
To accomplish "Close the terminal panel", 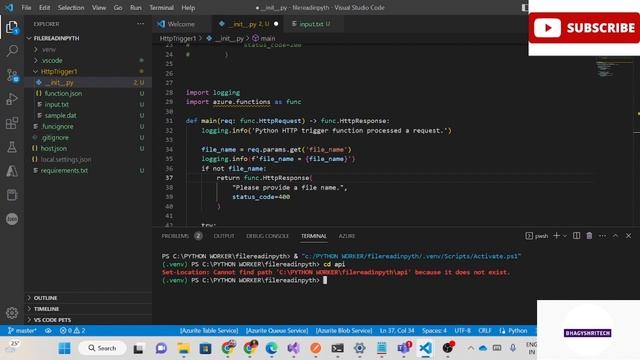I will click(629, 236).
